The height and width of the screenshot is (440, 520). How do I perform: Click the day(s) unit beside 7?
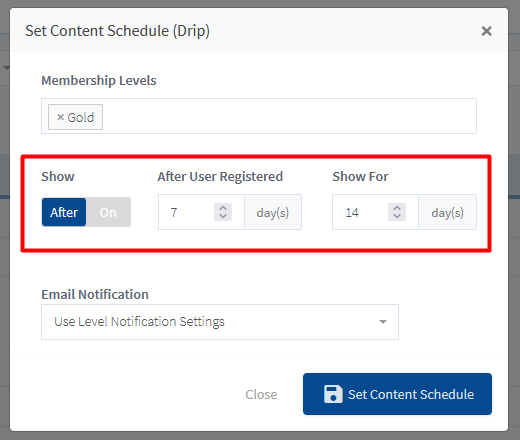click(x=273, y=212)
